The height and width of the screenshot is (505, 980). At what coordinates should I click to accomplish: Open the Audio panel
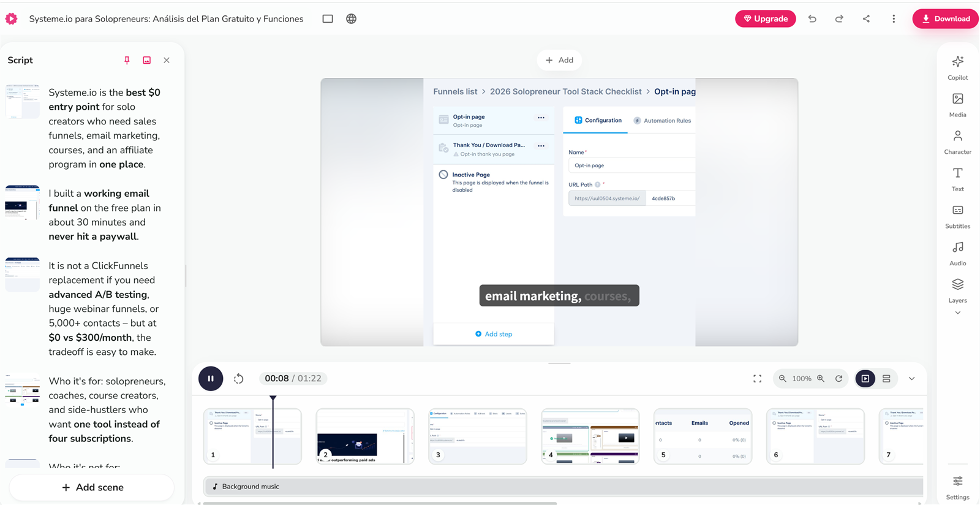pyautogui.click(x=957, y=254)
